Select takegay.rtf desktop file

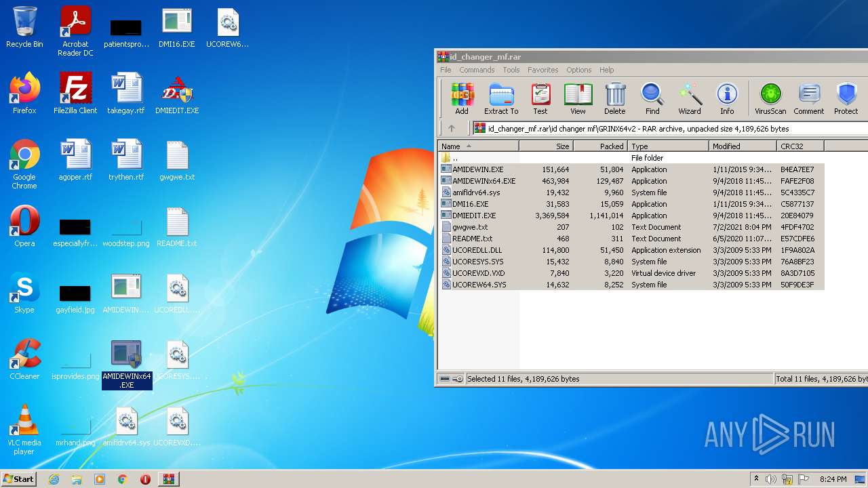click(126, 93)
